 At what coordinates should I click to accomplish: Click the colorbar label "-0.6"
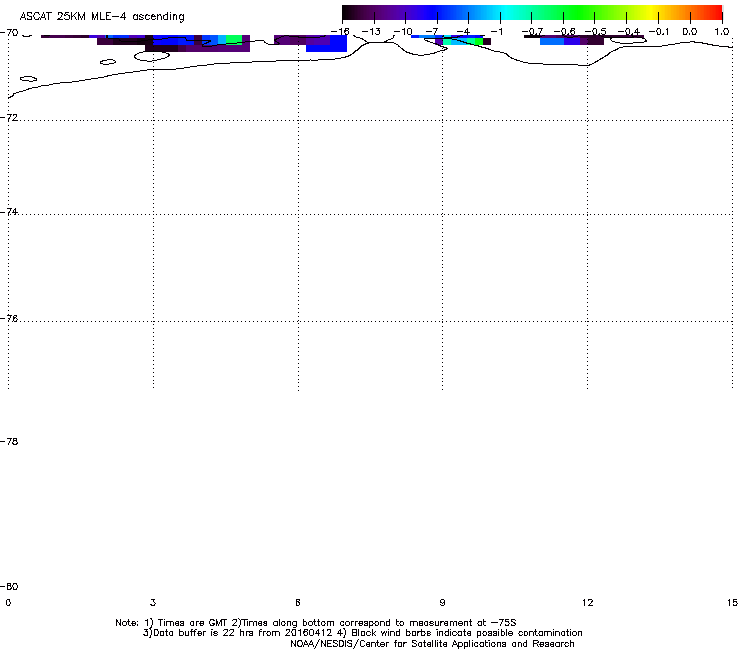[x=564, y=32]
